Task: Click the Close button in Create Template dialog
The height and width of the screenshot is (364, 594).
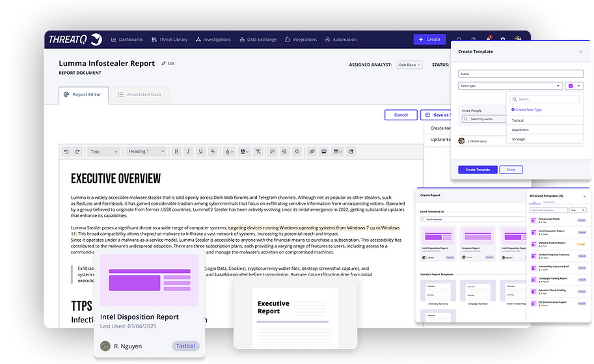Action: tap(511, 170)
